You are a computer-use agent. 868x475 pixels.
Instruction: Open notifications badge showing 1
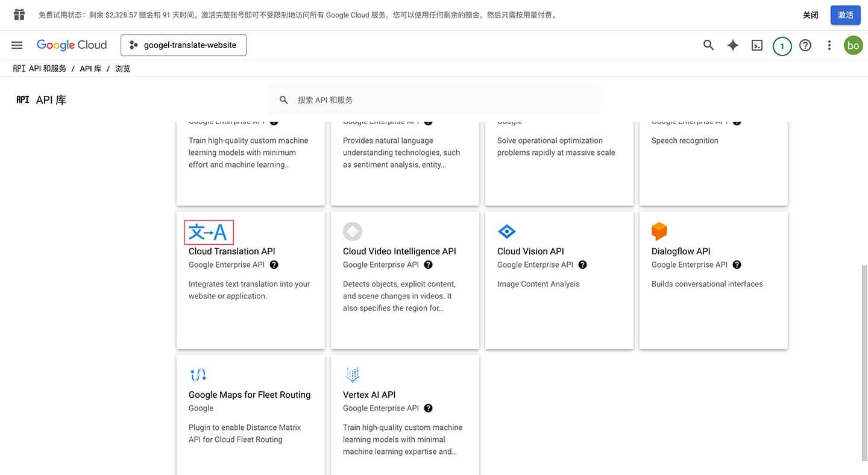pyautogui.click(x=782, y=46)
